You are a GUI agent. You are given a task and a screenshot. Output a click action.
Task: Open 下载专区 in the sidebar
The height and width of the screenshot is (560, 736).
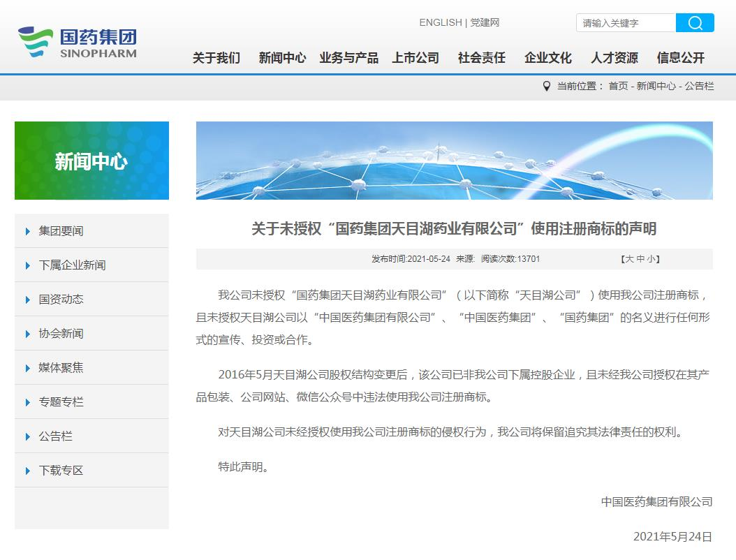click(61, 471)
